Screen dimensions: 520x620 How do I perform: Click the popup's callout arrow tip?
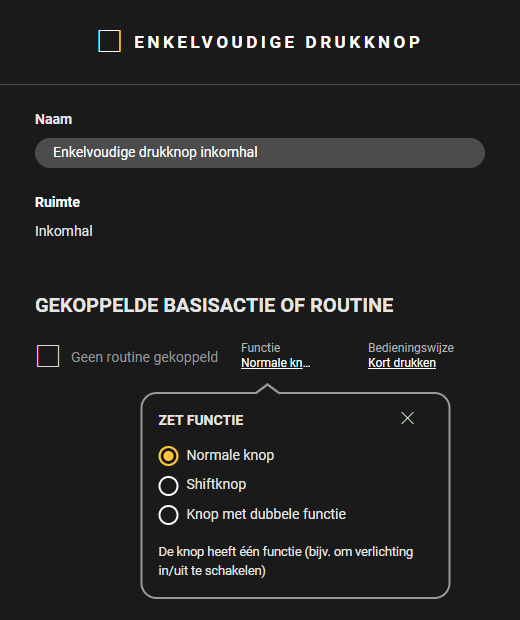(267, 387)
